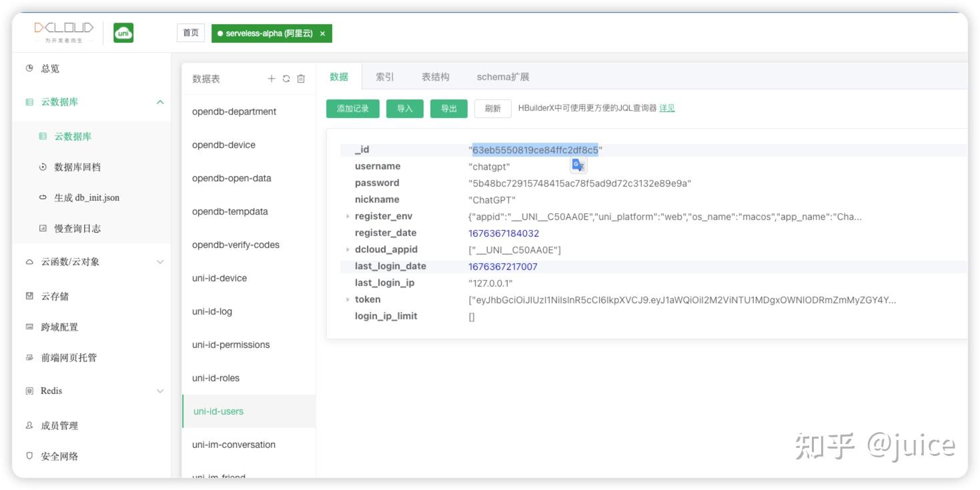
Task: Click the username value "chatgpt"
Action: pos(489,167)
